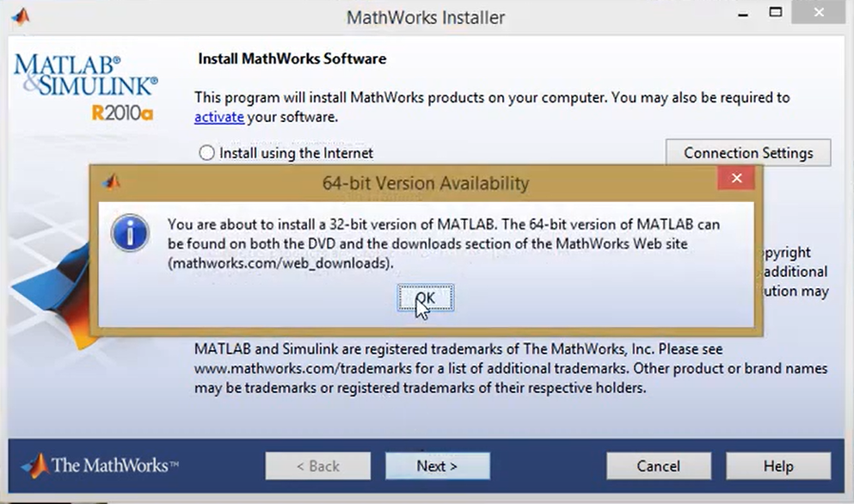Click the Install MathWorks Software heading
This screenshot has height=504, width=854.
pyautogui.click(x=292, y=59)
